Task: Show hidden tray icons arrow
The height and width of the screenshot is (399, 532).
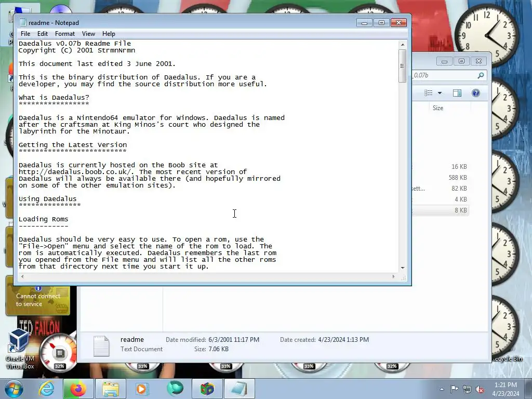Action: 442,389
